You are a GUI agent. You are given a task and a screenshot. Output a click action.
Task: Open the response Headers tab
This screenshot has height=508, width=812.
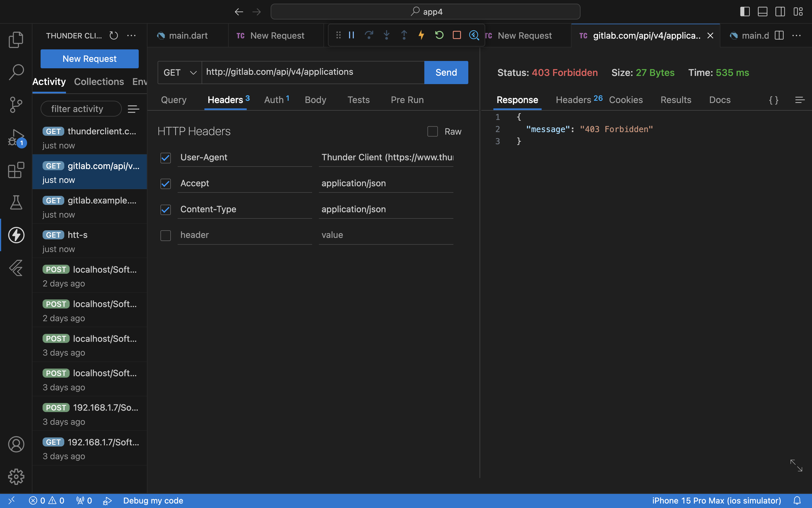[579, 100]
